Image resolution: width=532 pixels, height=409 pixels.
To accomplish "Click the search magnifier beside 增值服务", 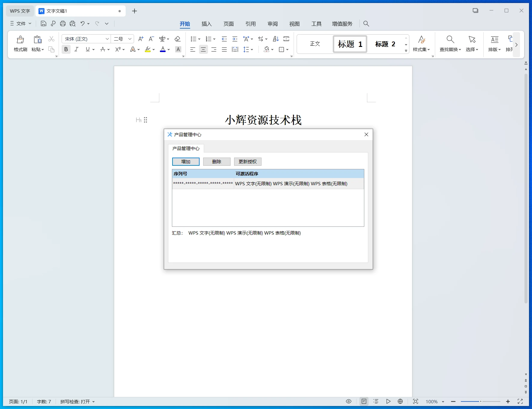I will point(366,23).
